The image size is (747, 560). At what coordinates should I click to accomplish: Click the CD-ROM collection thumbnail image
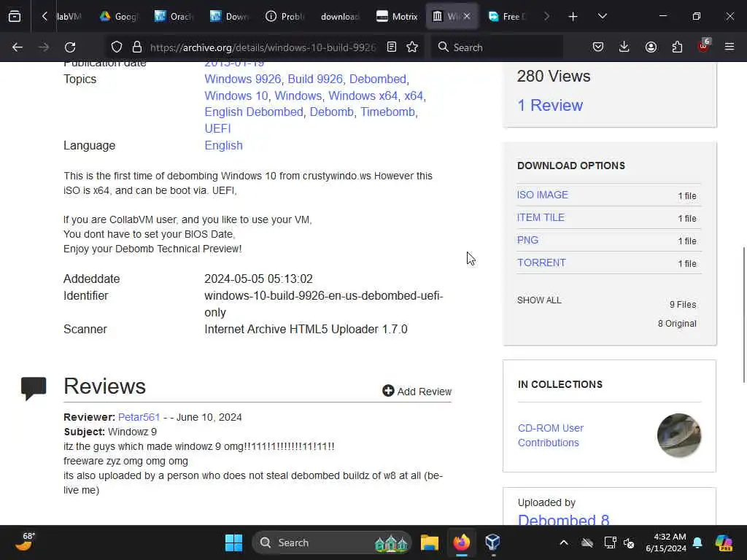point(679,435)
